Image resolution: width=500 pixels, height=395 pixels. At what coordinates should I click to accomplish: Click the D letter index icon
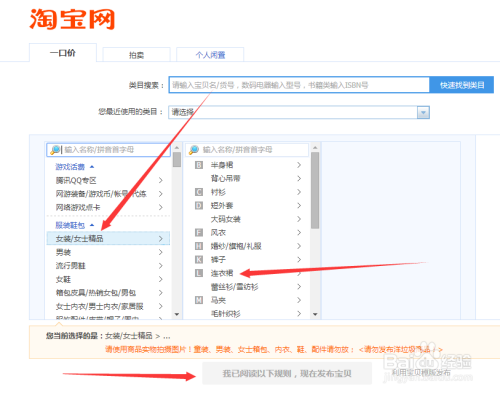199,206
